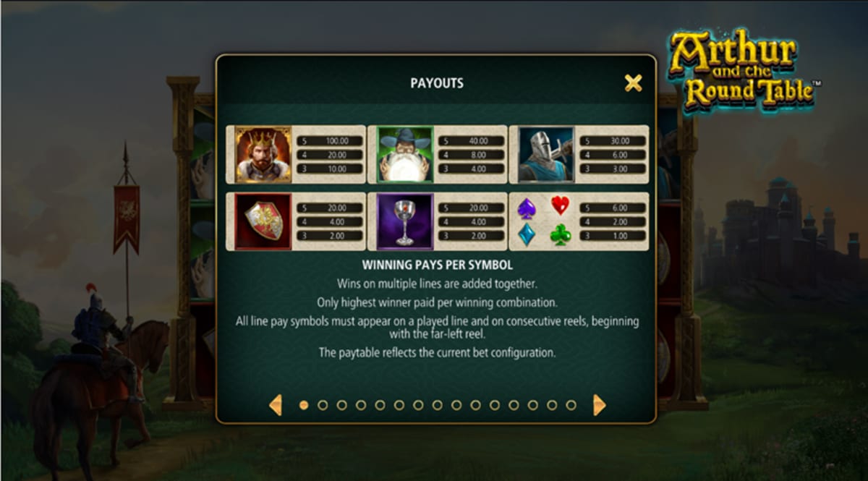Screen dimensions: 868x481
Task: Jump to the third page dot
Action: [341, 405]
